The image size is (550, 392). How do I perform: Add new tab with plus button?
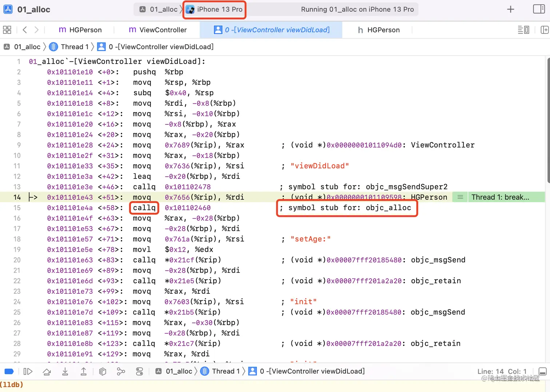pos(511,9)
